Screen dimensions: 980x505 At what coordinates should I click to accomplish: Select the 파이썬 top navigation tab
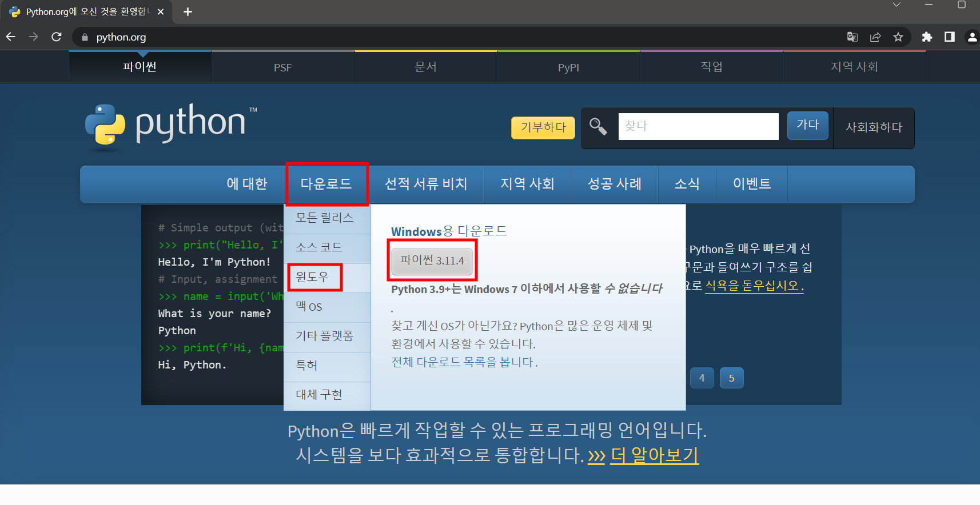tap(140, 67)
